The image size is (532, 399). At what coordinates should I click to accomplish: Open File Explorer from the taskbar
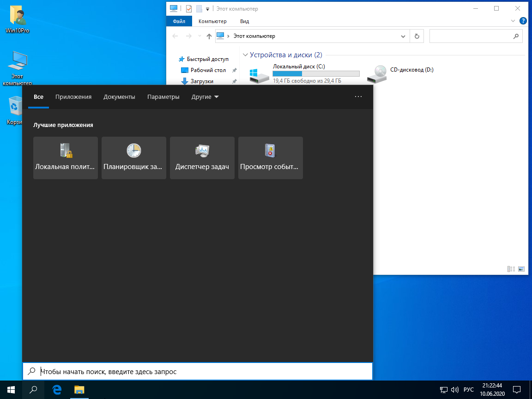[80, 389]
